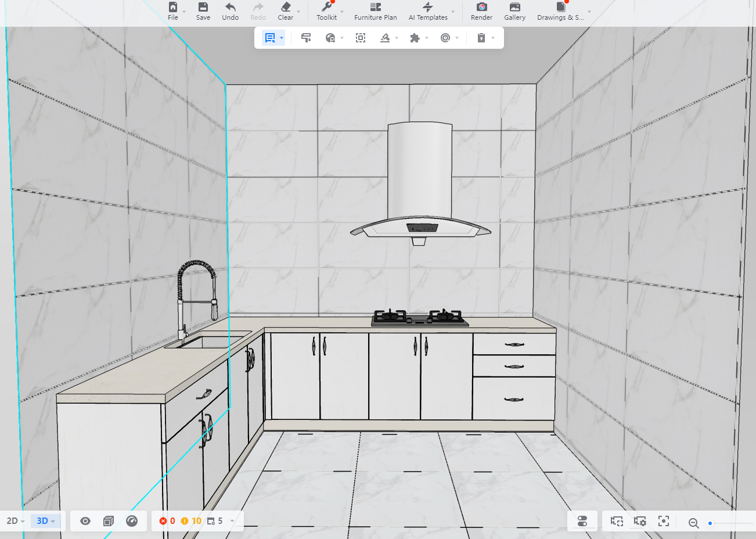Click the Clear eraser button
The height and width of the screenshot is (539, 756).
click(286, 11)
